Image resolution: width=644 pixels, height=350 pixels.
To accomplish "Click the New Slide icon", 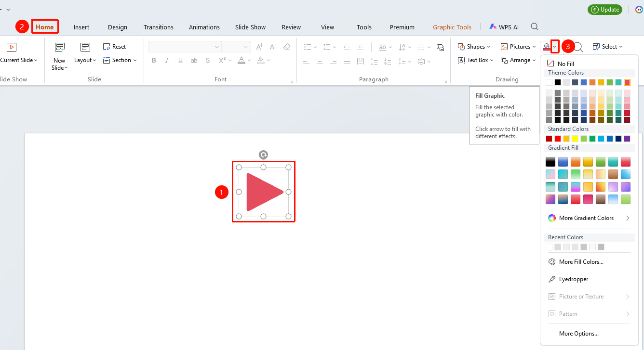I will 60,47.
